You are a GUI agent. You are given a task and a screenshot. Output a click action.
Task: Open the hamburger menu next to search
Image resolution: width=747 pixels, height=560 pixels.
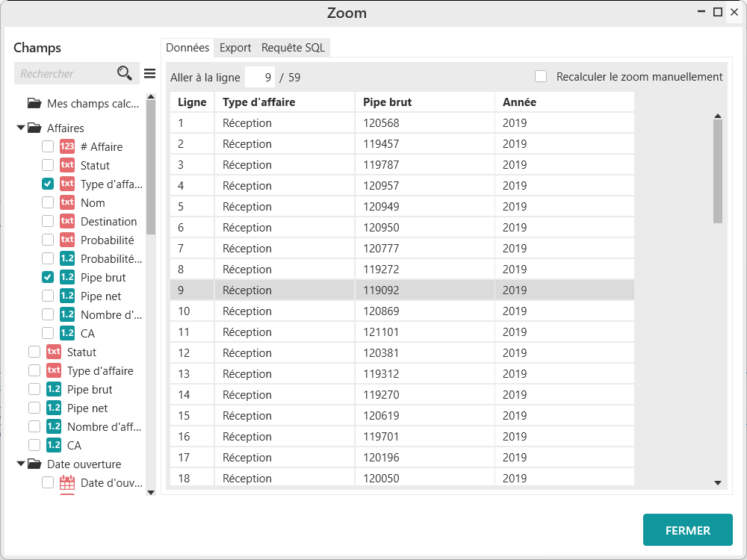[x=149, y=73]
